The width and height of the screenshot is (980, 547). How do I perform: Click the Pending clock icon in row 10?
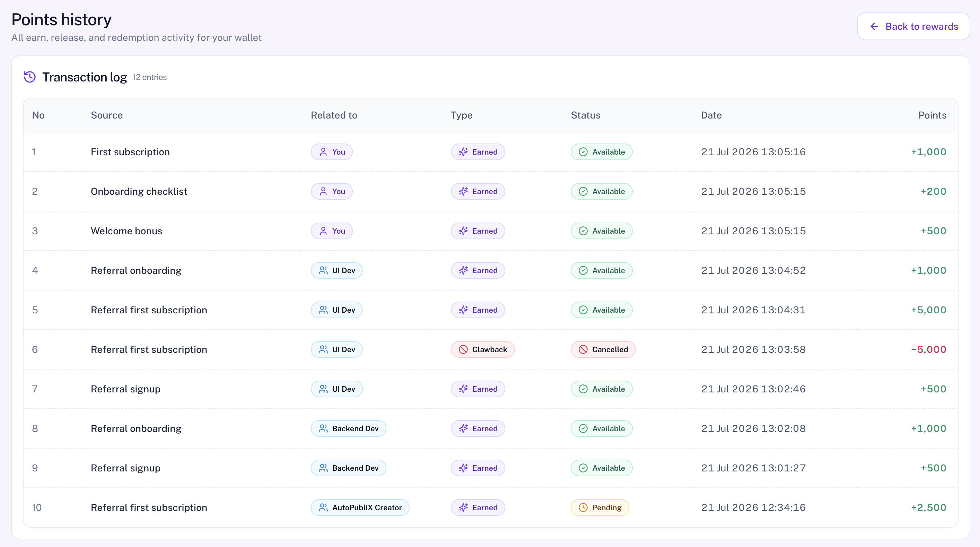coord(583,508)
